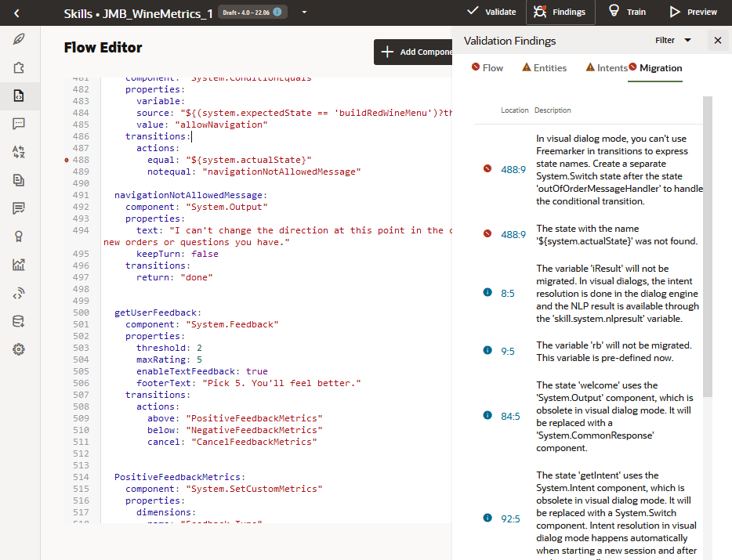The height and width of the screenshot is (560, 732).
Task: Expand the version selector next to Draft badge
Action: tap(303, 13)
